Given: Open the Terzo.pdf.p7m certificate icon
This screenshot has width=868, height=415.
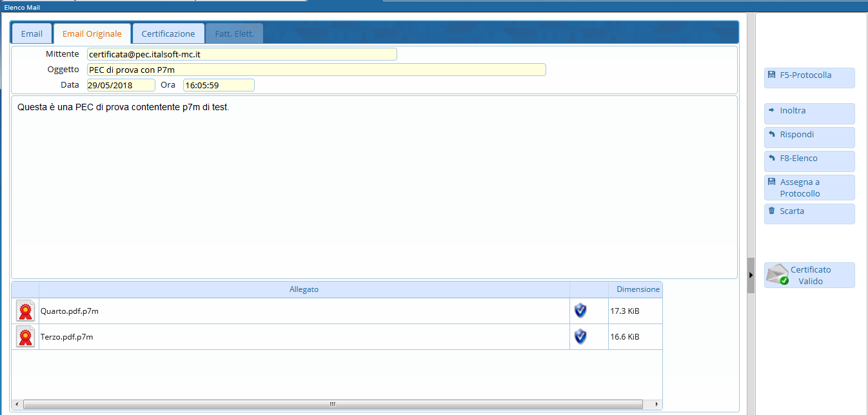Looking at the screenshot, I should (x=25, y=336).
